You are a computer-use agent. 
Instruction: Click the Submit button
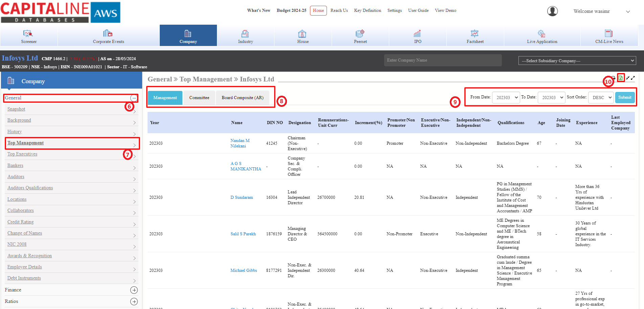click(x=625, y=97)
